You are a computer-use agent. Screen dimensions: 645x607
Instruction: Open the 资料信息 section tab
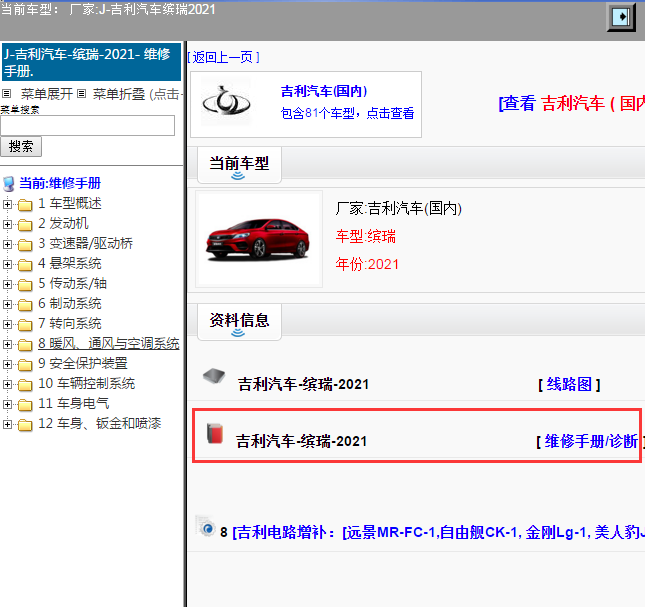tap(239, 322)
